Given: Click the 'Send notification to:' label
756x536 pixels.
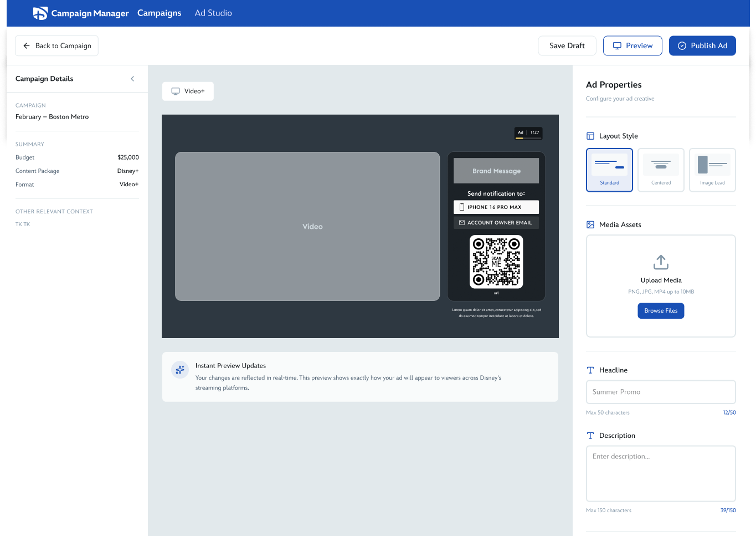Looking at the screenshot, I should [x=496, y=194].
